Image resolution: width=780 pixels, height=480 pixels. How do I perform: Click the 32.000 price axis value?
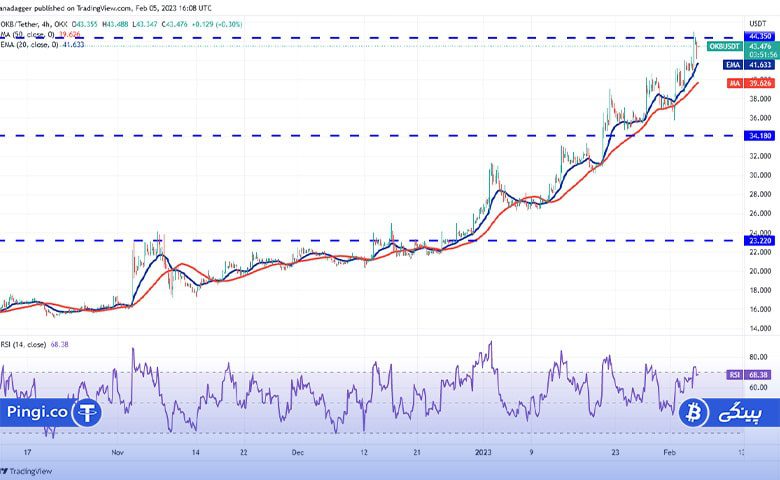760,156
